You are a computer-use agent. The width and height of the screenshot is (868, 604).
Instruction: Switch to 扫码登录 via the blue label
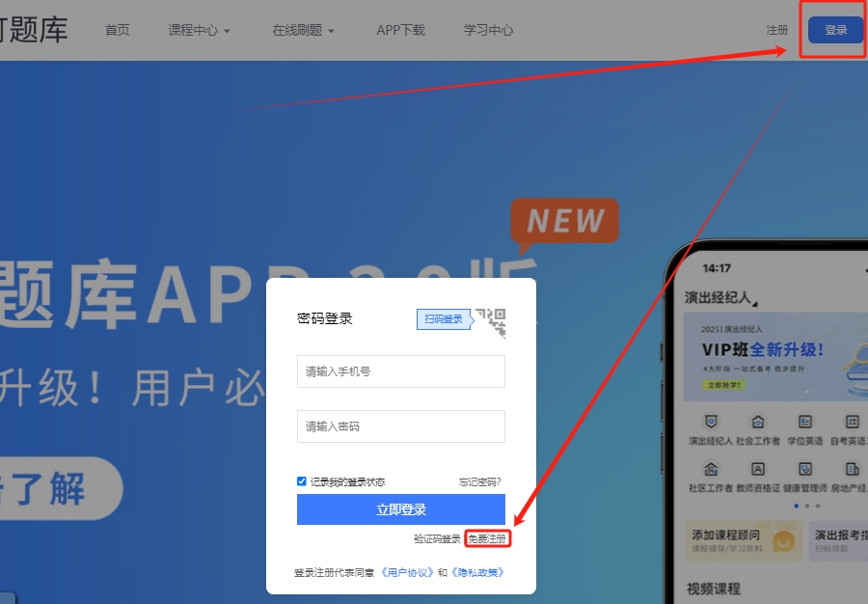pos(444,319)
